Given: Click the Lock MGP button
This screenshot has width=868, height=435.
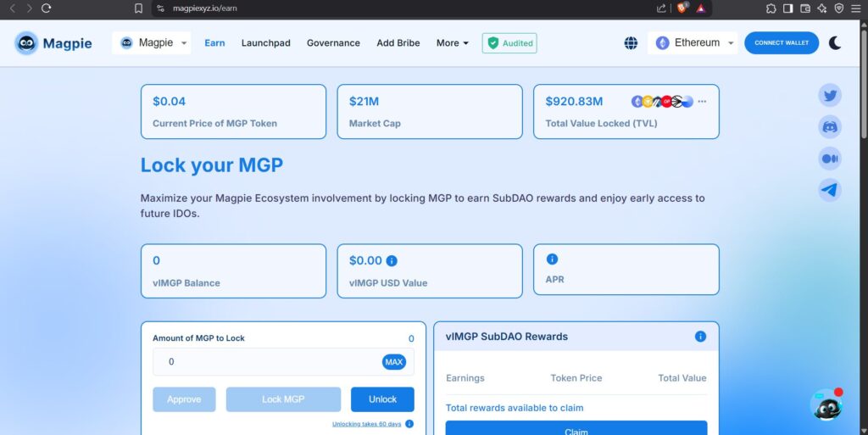Looking at the screenshot, I should point(283,399).
